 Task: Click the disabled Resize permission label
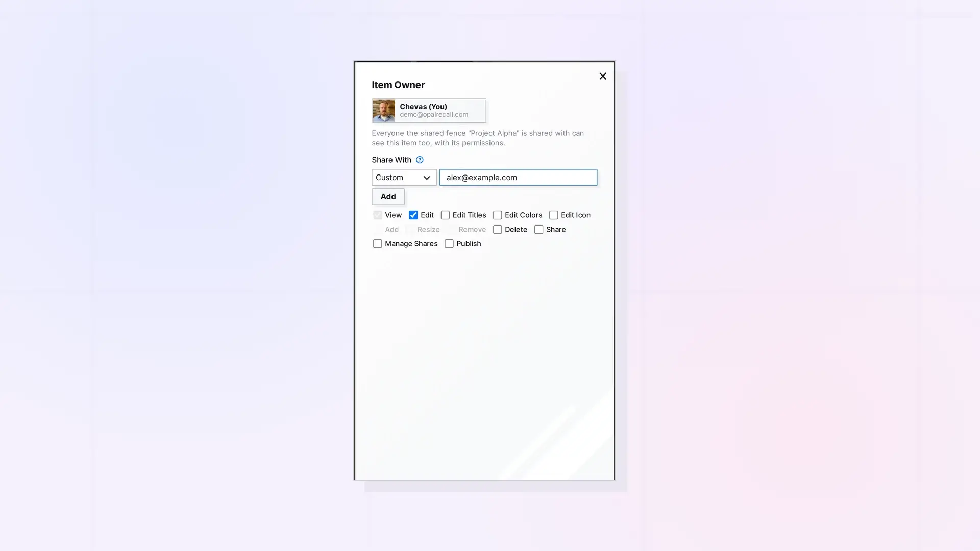428,230
